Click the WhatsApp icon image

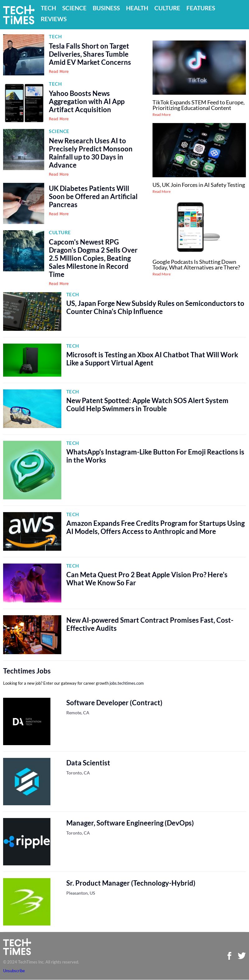coord(32,470)
